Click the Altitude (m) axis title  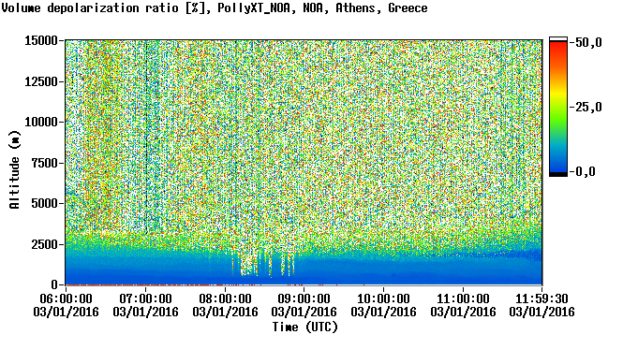[14, 169]
